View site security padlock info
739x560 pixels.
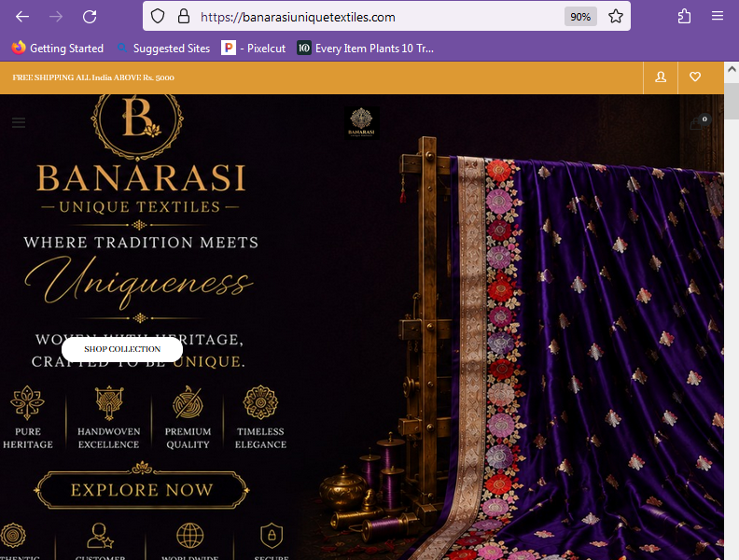pos(184,17)
